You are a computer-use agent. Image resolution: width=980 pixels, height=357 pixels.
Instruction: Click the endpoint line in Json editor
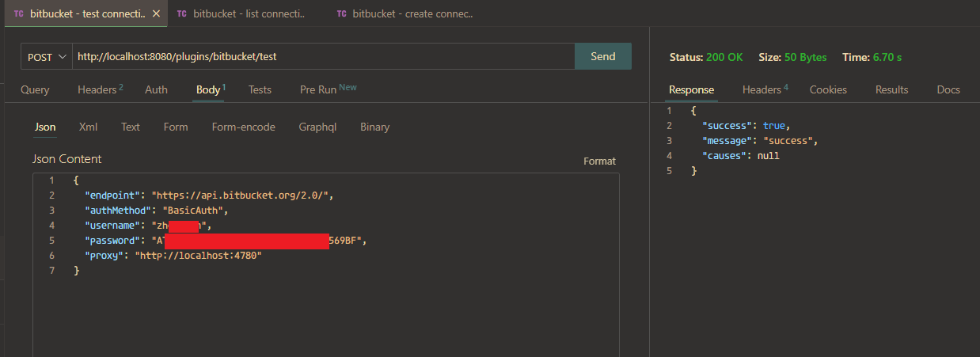click(211, 195)
